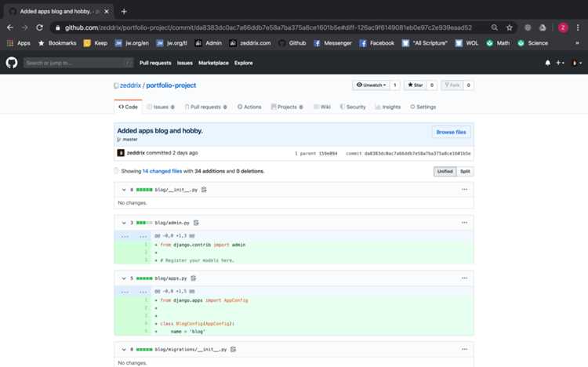The height and width of the screenshot is (367, 588).
Task: Open the user avatar dropdown menu
Action: 576,63
